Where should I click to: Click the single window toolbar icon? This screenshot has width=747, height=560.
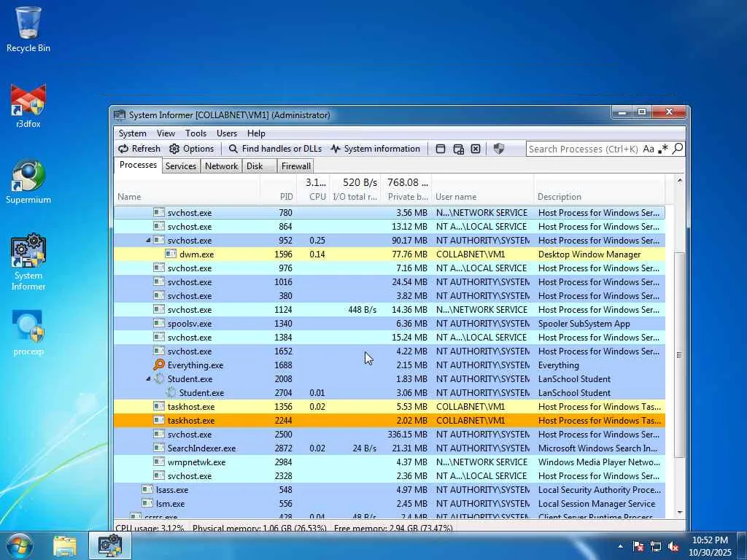tap(441, 149)
